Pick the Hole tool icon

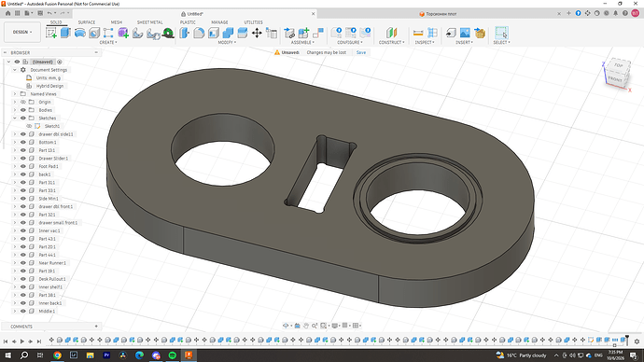(94, 33)
